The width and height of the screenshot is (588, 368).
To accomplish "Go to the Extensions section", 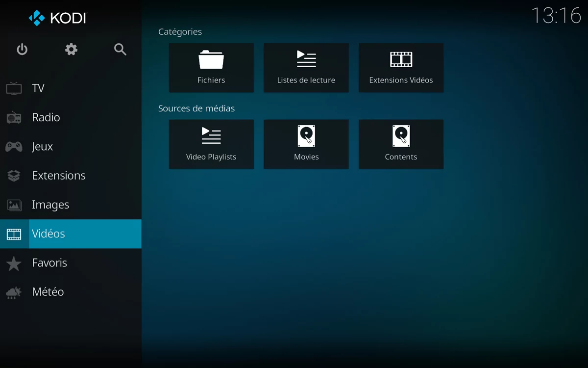I will click(x=71, y=176).
